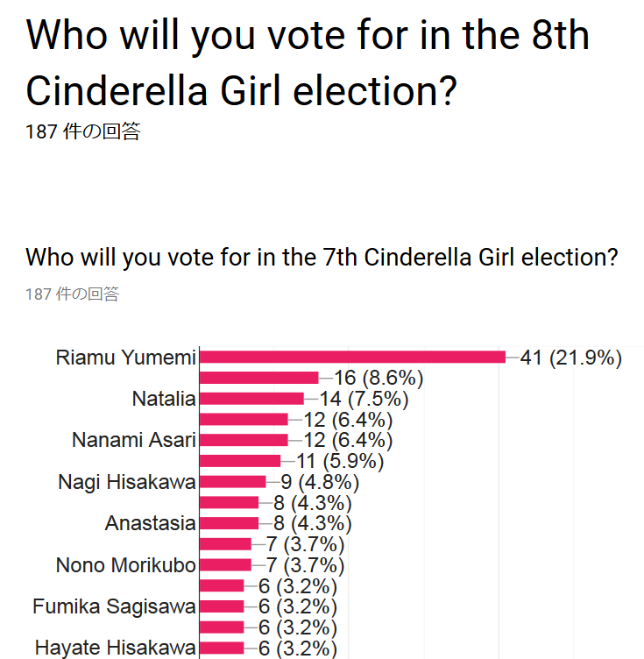Image resolution: width=644 pixels, height=659 pixels.
Task: Click the Riamu Yumemi bar
Action: click(x=352, y=357)
